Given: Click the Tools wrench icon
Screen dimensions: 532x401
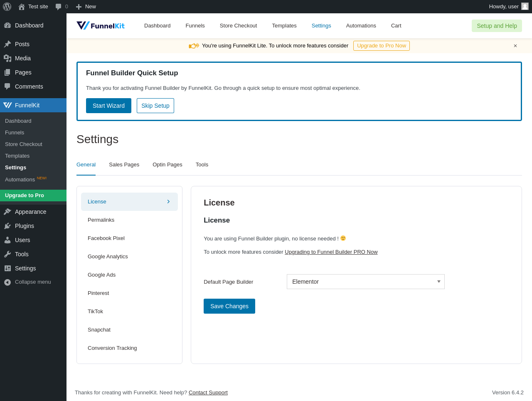Looking at the screenshot, I should [x=7, y=254].
